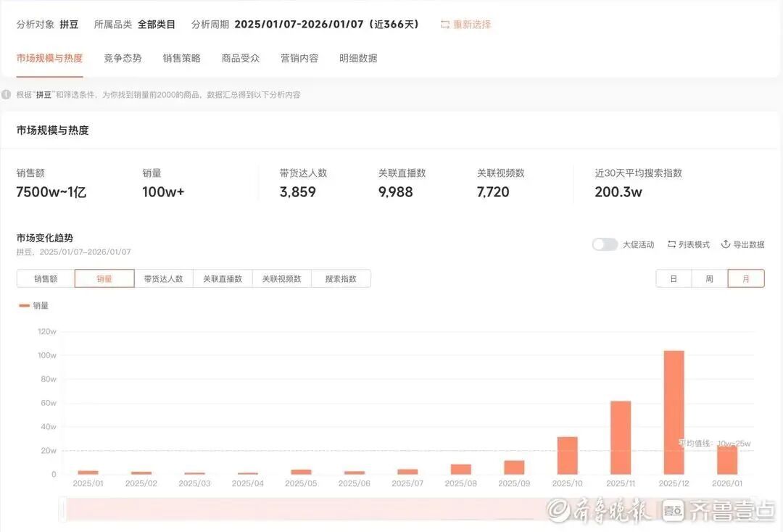Click the 重新选择 reselect link

[x=470, y=24]
